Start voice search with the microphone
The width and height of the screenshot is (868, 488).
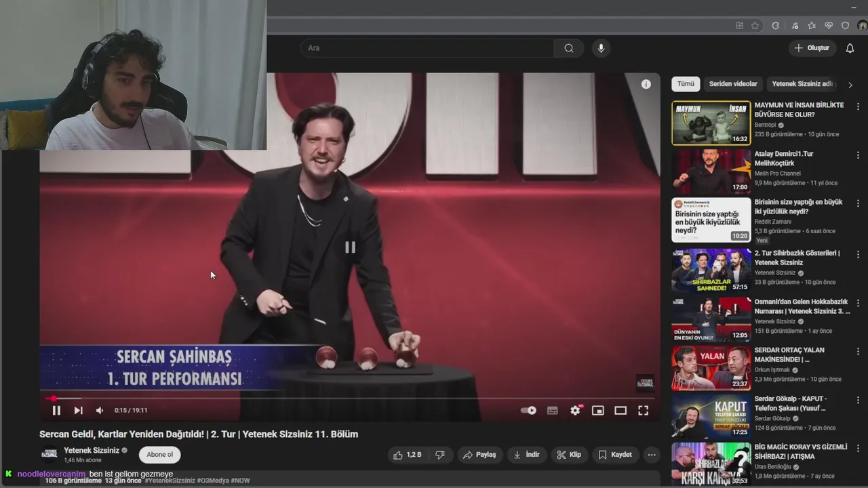(x=600, y=48)
